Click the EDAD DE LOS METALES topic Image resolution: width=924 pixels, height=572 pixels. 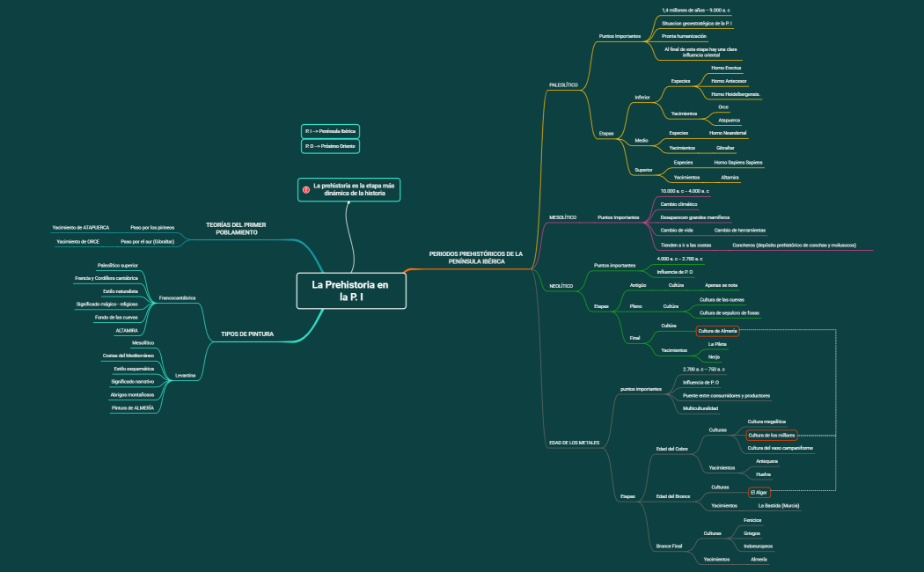(574, 442)
